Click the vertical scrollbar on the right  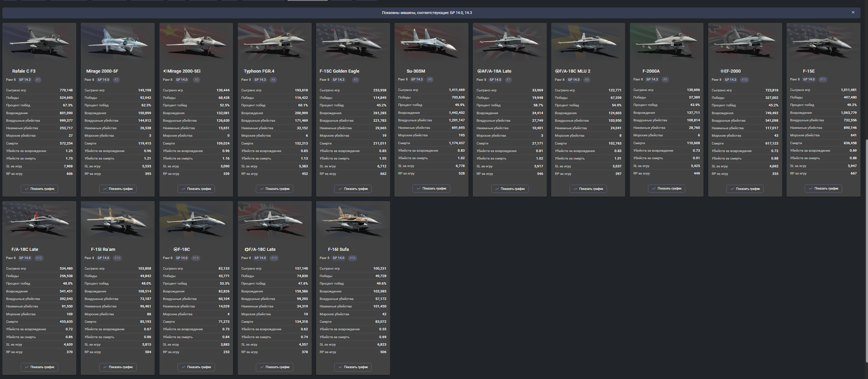click(866, 251)
